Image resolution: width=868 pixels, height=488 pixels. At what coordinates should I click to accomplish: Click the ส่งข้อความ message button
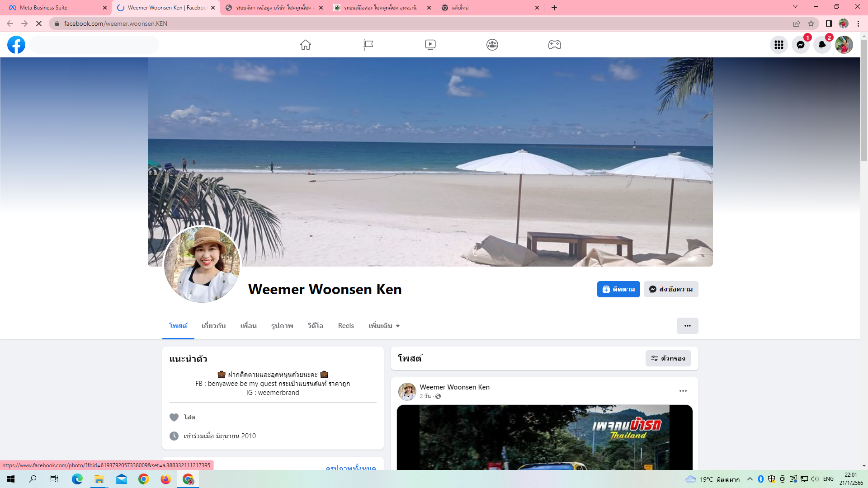(671, 289)
